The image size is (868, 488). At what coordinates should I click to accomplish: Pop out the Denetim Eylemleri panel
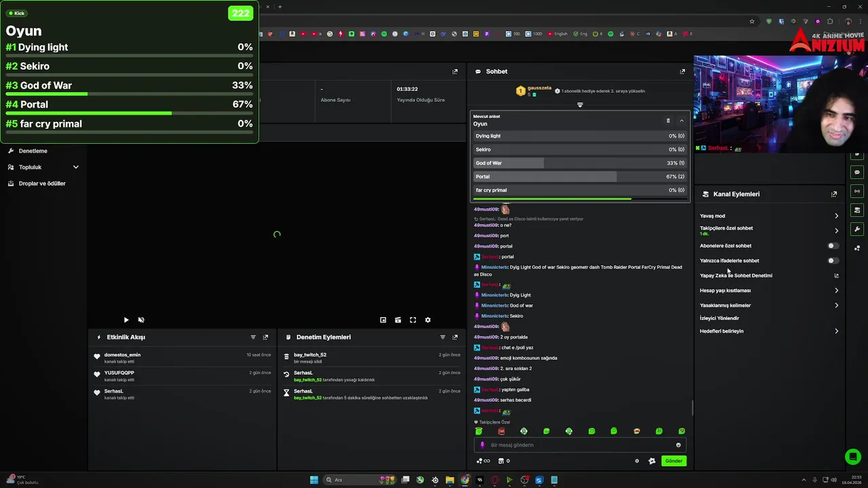click(455, 337)
